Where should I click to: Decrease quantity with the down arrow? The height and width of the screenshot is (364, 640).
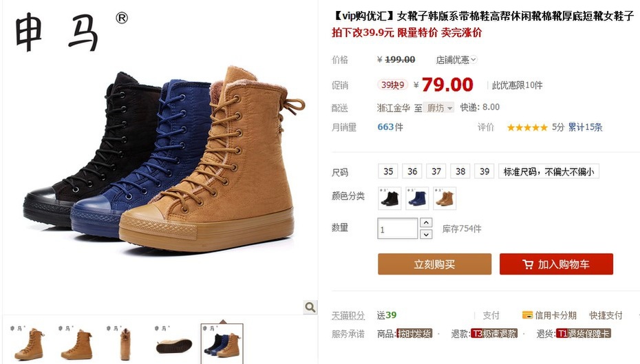[426, 234]
